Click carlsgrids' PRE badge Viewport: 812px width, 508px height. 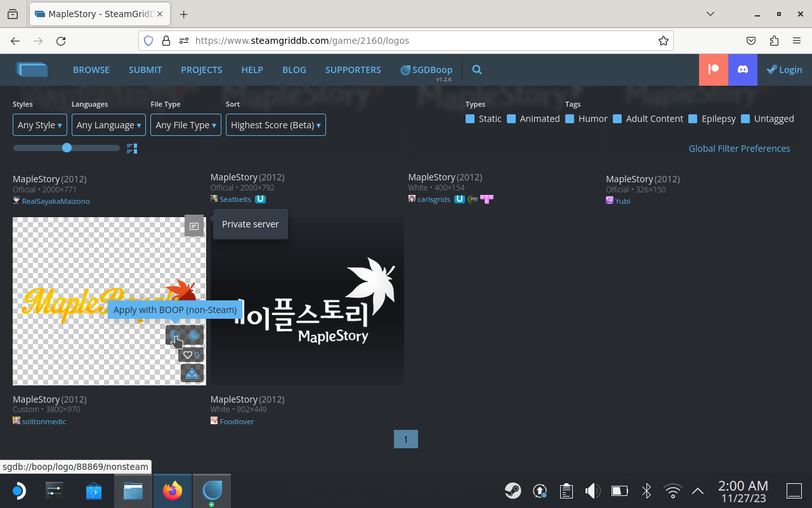[x=473, y=199]
